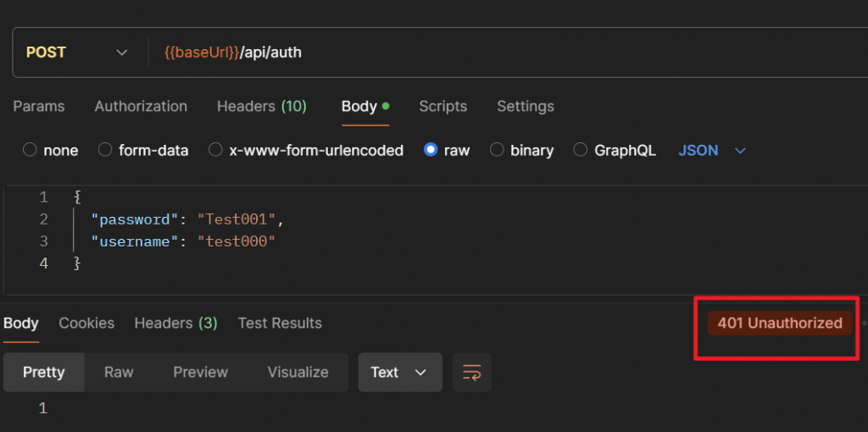The height and width of the screenshot is (432, 868).
Task: Select x-www-form-urlencoded body option
Action: (x=215, y=150)
